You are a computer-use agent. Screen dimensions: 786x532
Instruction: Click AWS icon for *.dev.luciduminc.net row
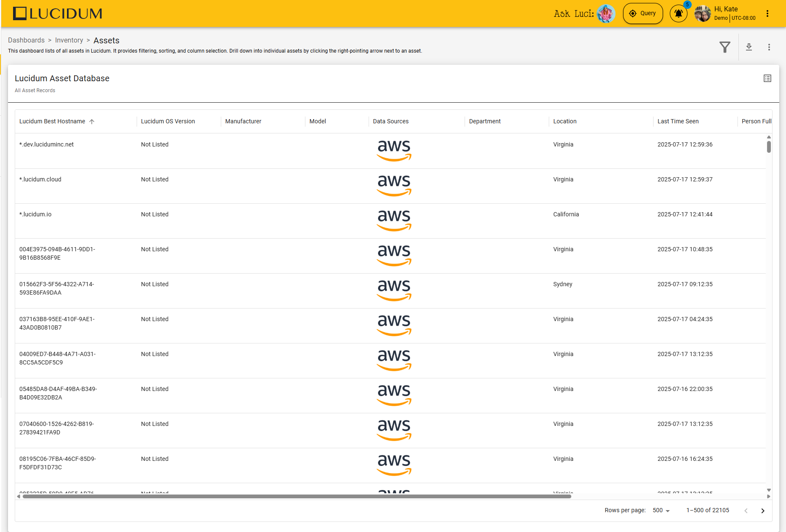(x=394, y=151)
